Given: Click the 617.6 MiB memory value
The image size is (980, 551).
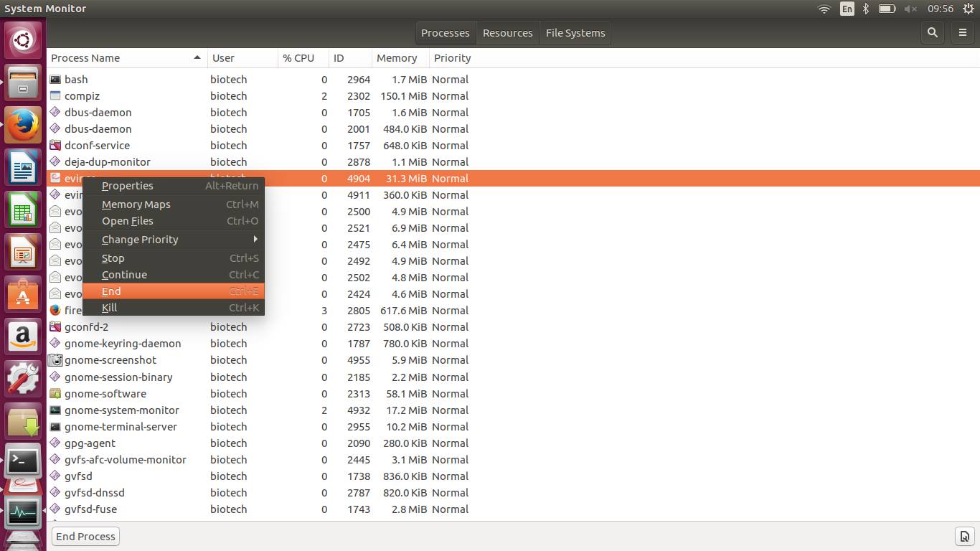Looking at the screenshot, I should pyautogui.click(x=403, y=310).
